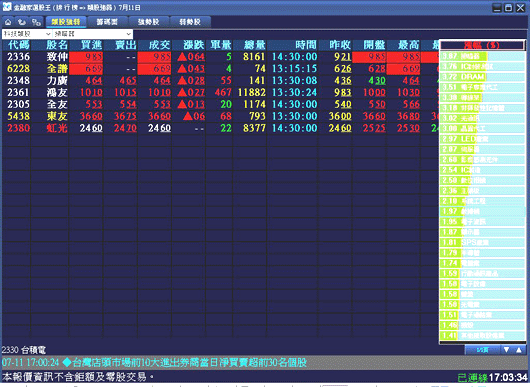Viewport: 530px width, 387px height.
Task: Click the home icon in toolbar
Action: pos(8,22)
